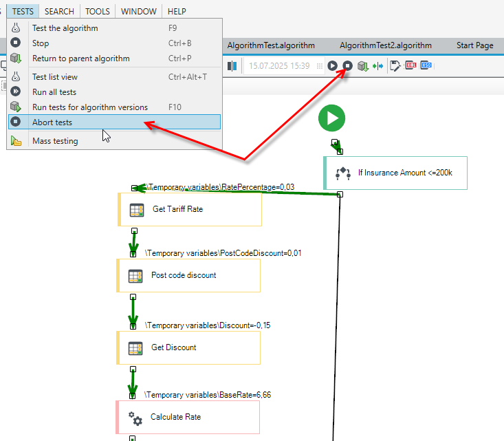Viewport: 504px width, 441px height.
Task: Click stop icon beside Abort tests
Action: click(16, 122)
